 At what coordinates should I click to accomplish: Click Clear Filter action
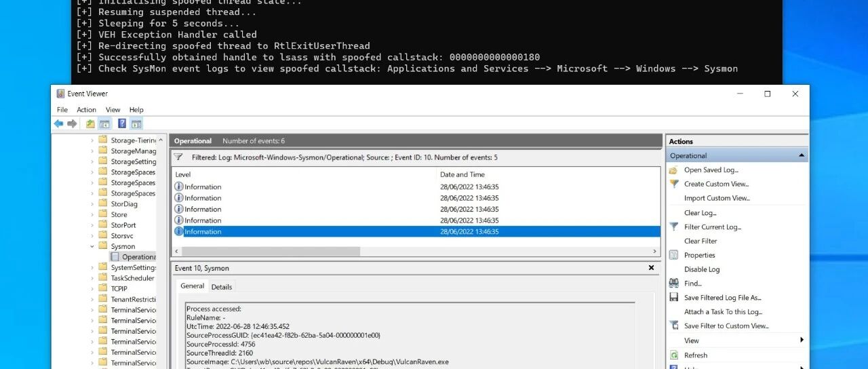pos(701,241)
